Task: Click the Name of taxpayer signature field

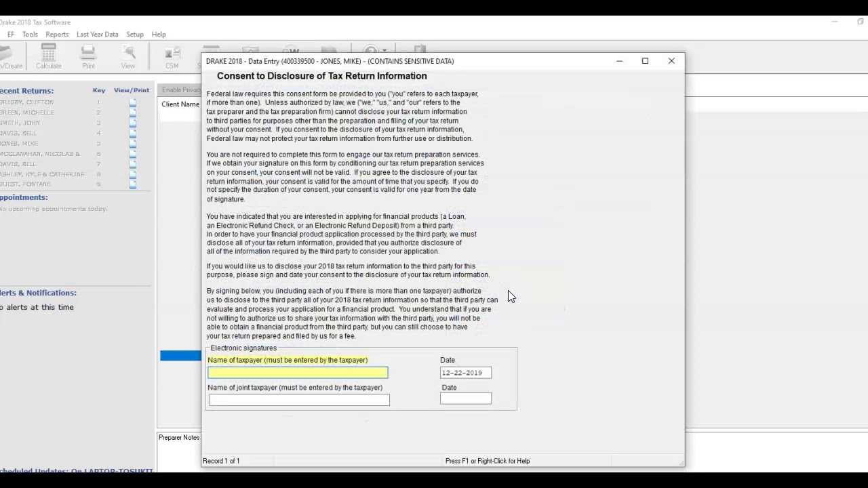Action: click(298, 373)
